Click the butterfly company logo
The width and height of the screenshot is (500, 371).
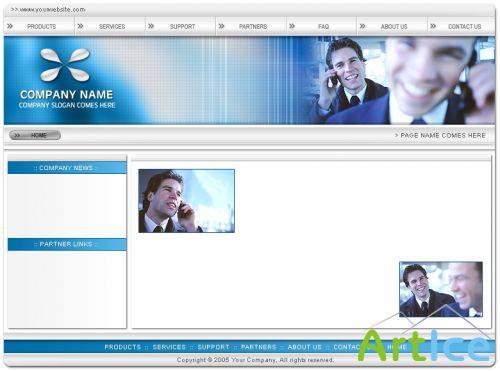click(65, 65)
